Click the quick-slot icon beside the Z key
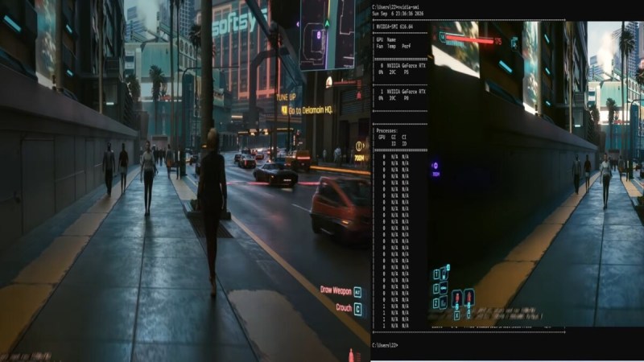 tap(444, 303)
